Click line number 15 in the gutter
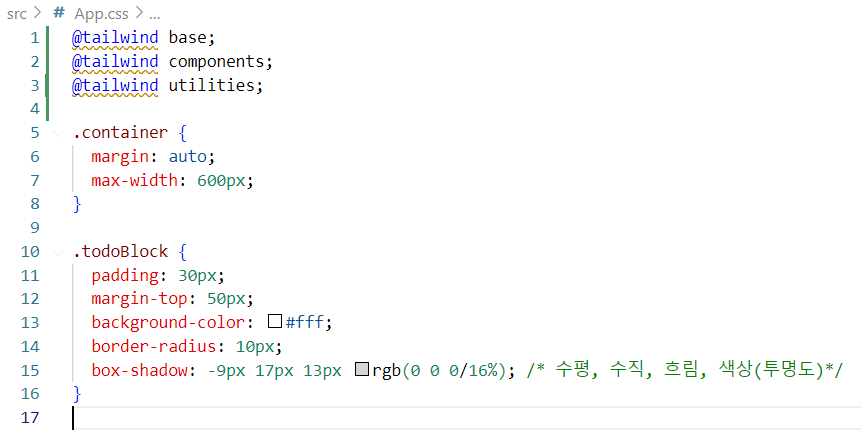861x435 pixels. click(30, 371)
